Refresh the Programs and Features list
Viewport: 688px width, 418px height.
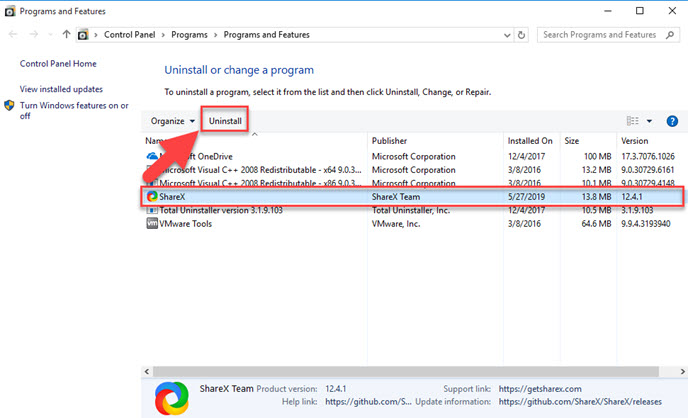point(521,35)
